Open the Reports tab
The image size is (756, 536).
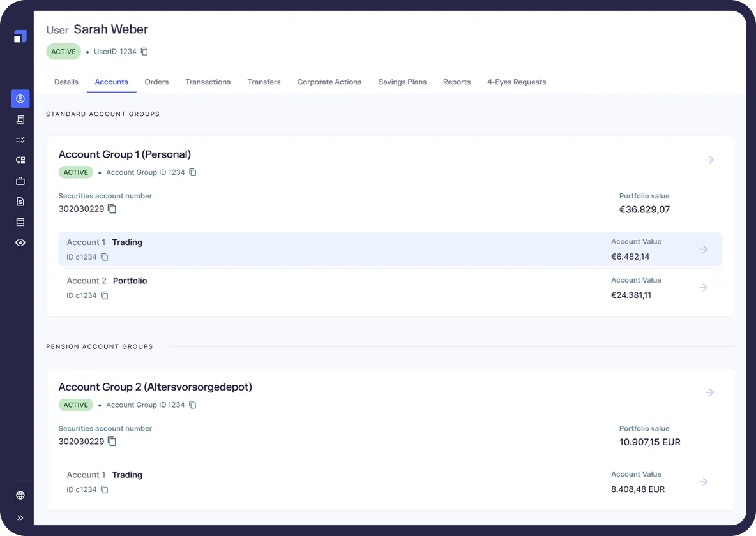click(457, 82)
